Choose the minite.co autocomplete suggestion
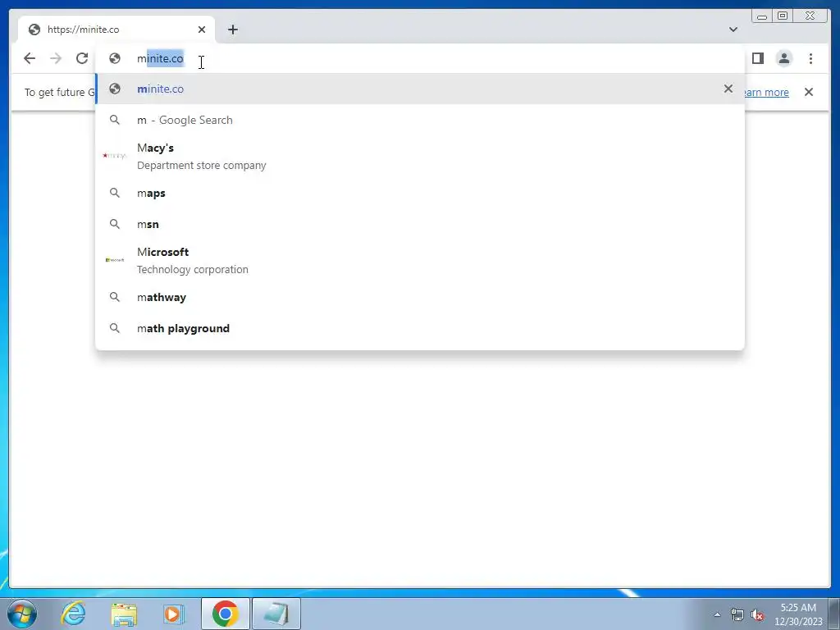The image size is (840, 630). [x=420, y=89]
